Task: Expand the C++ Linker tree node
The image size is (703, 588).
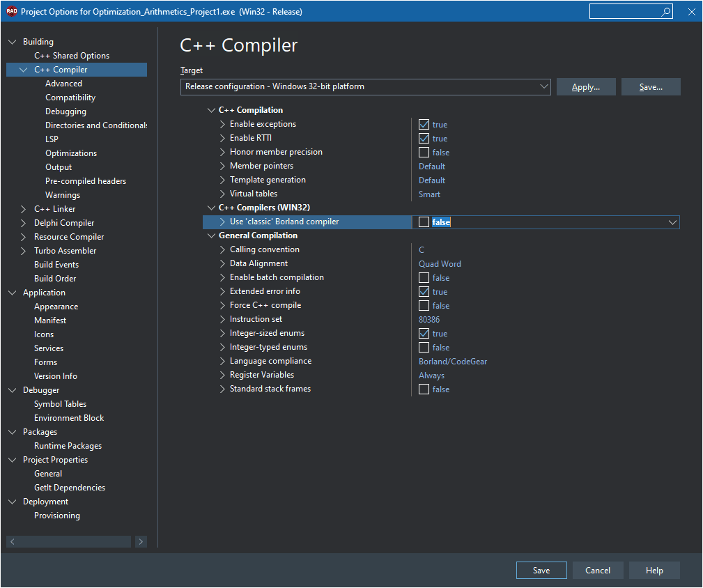Action: [23, 209]
